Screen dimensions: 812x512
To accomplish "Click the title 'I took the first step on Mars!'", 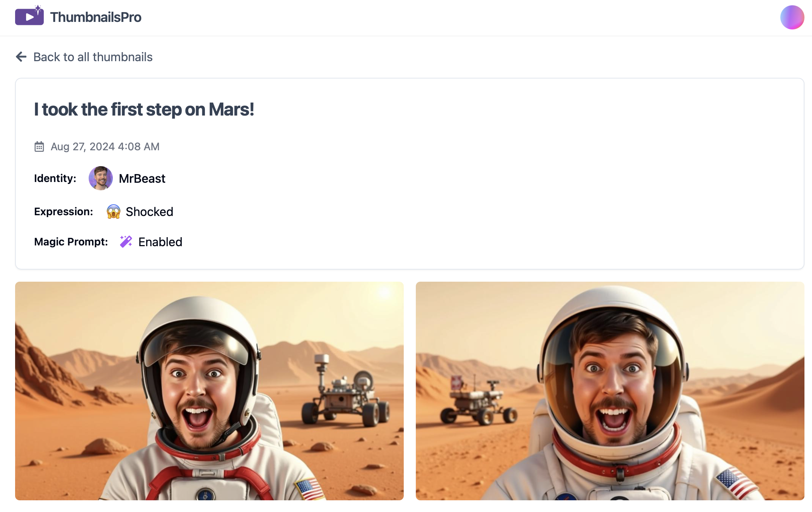I will coord(144,109).
